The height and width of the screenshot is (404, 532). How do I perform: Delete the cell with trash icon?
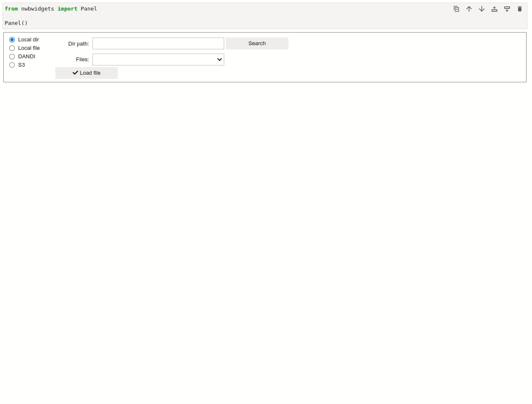click(x=520, y=9)
